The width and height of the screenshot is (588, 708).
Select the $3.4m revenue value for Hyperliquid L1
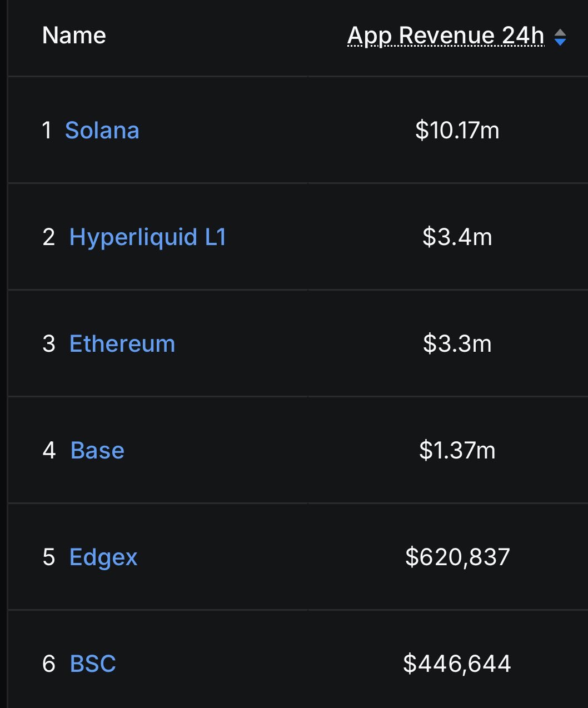tap(458, 237)
